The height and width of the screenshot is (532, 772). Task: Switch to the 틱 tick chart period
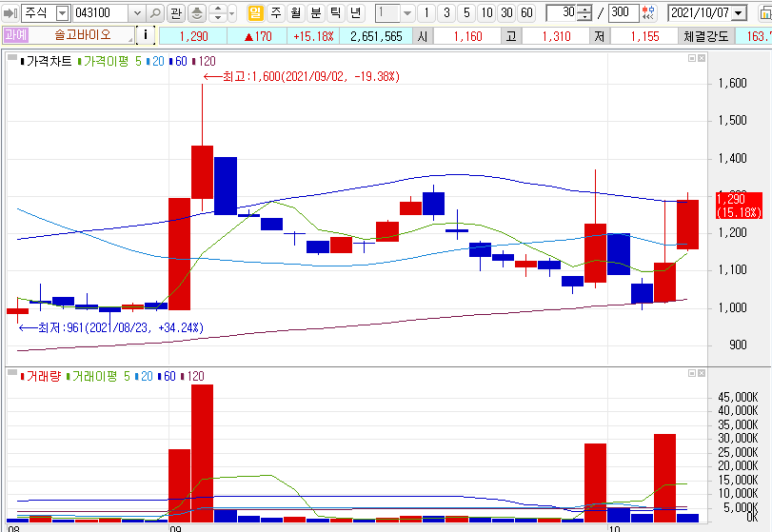(336, 12)
